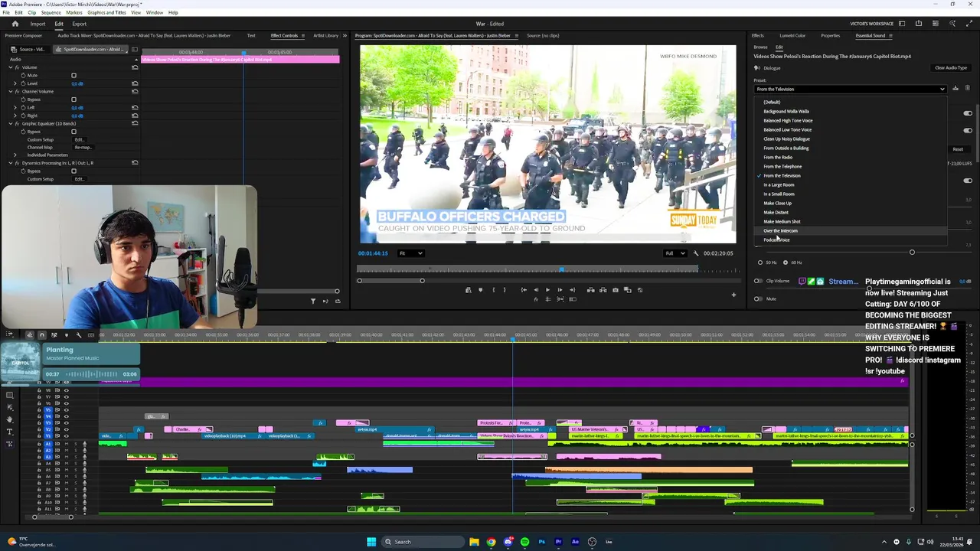Choose 'From the Radio' preset
Screen dimensions: 980x551
coord(778,158)
